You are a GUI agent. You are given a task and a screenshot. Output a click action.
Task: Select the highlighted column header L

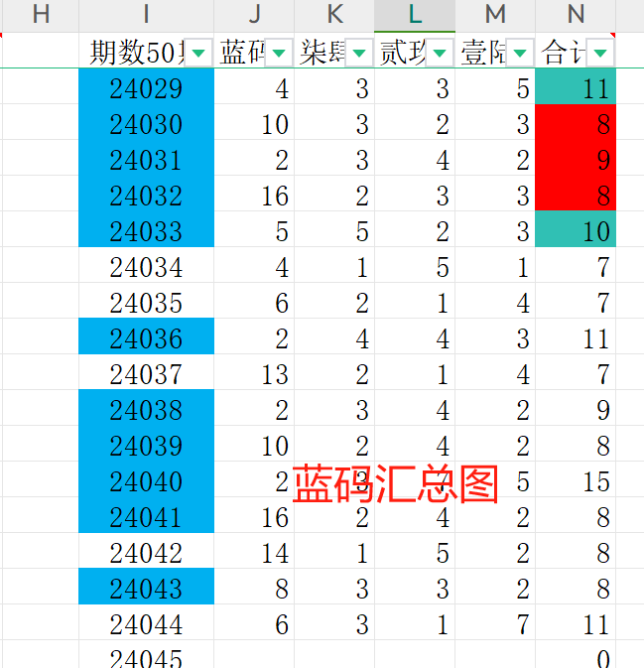pyautogui.click(x=415, y=15)
